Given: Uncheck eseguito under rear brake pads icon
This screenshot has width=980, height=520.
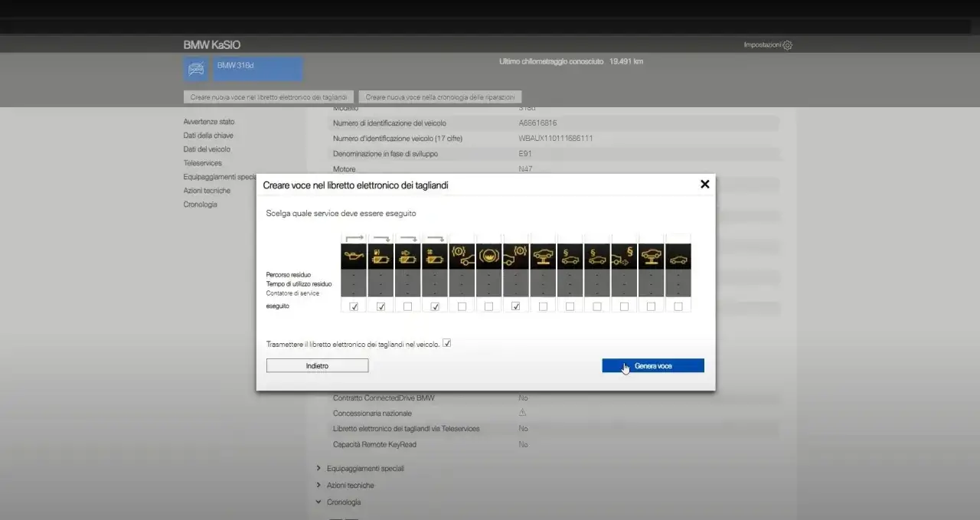Looking at the screenshot, I should coord(516,306).
